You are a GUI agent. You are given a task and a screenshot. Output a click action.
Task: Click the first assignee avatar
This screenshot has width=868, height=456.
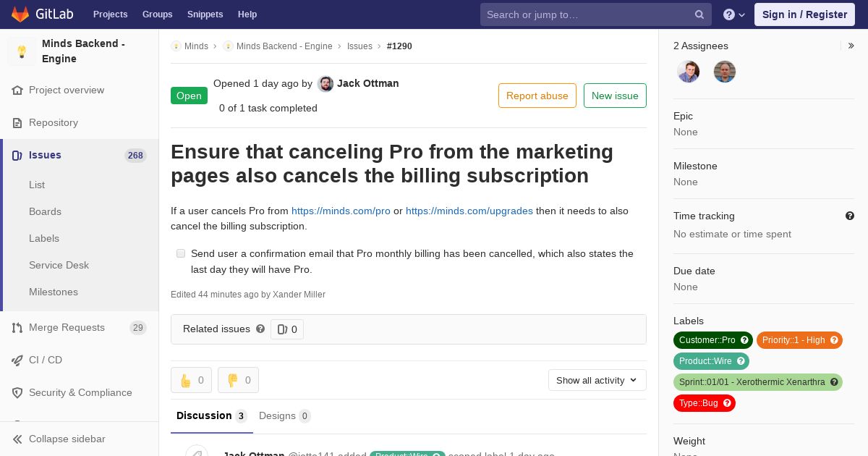pyautogui.click(x=689, y=72)
